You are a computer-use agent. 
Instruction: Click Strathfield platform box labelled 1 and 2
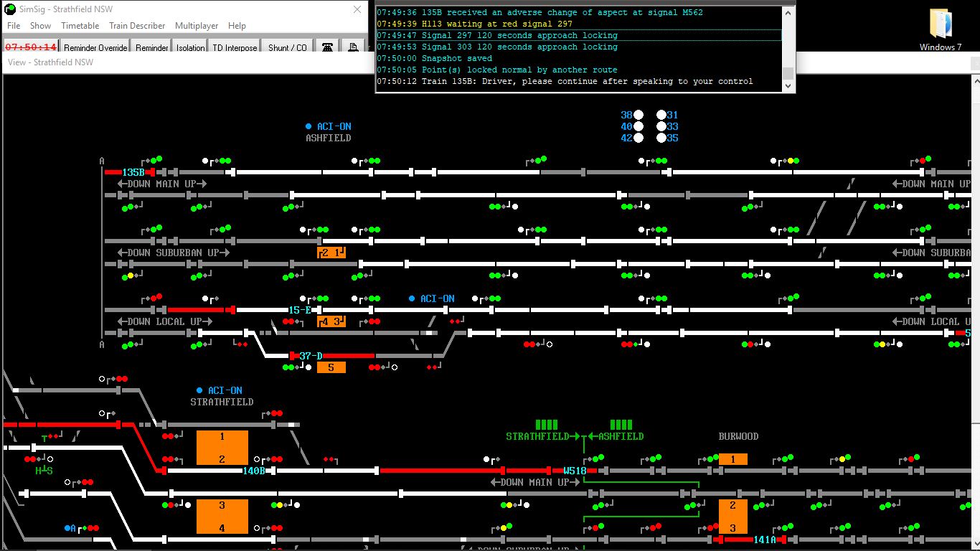222,448
